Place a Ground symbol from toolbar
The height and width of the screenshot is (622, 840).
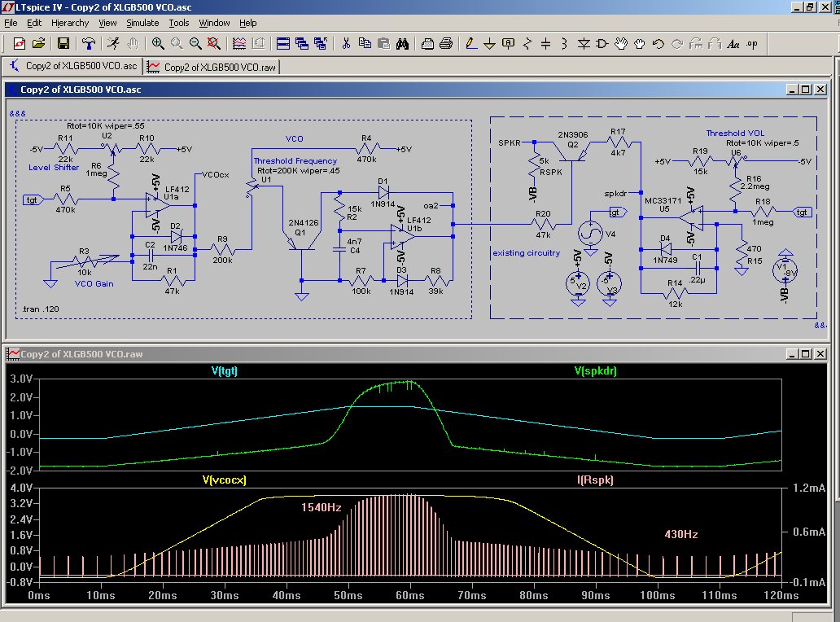489,43
